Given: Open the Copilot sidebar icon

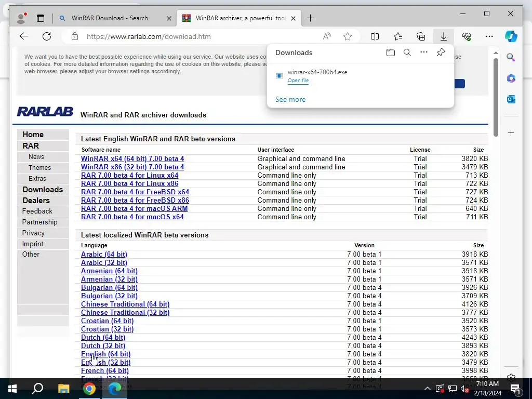Looking at the screenshot, I should (511, 36).
